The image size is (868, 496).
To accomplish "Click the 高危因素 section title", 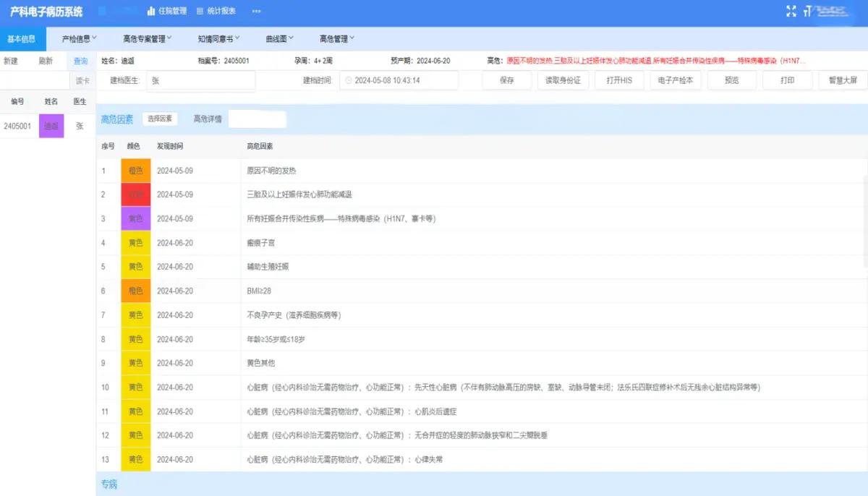I will (x=117, y=119).
